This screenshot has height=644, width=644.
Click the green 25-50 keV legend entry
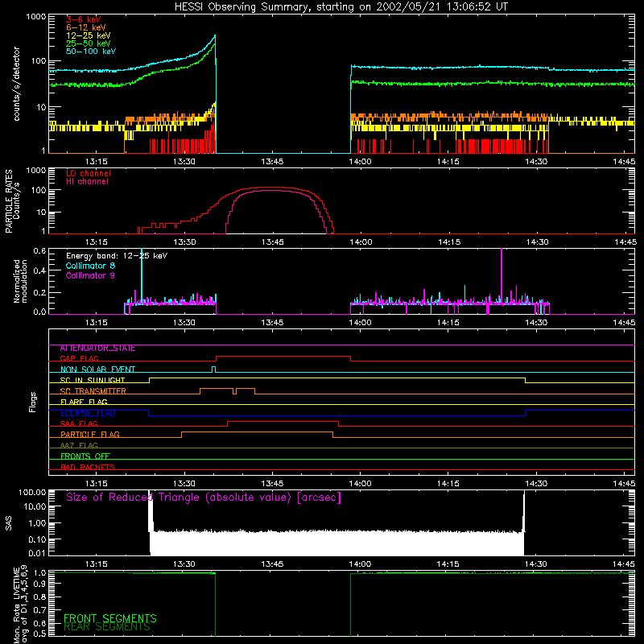pos(89,43)
